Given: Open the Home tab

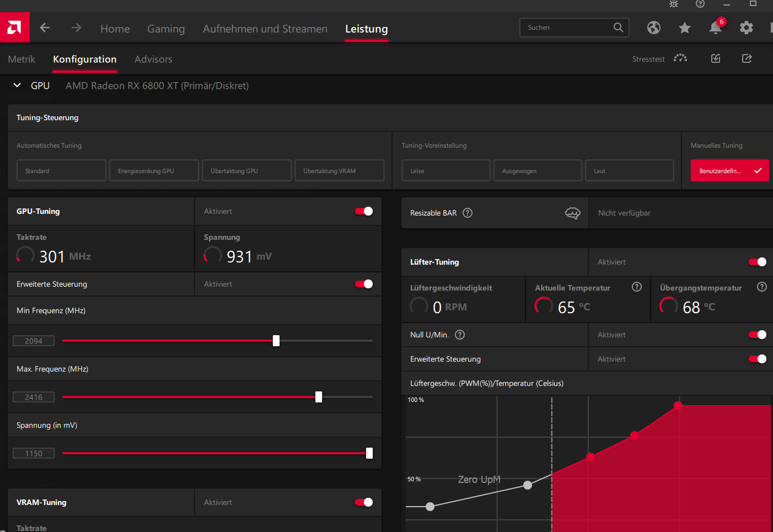Looking at the screenshot, I should (115, 29).
